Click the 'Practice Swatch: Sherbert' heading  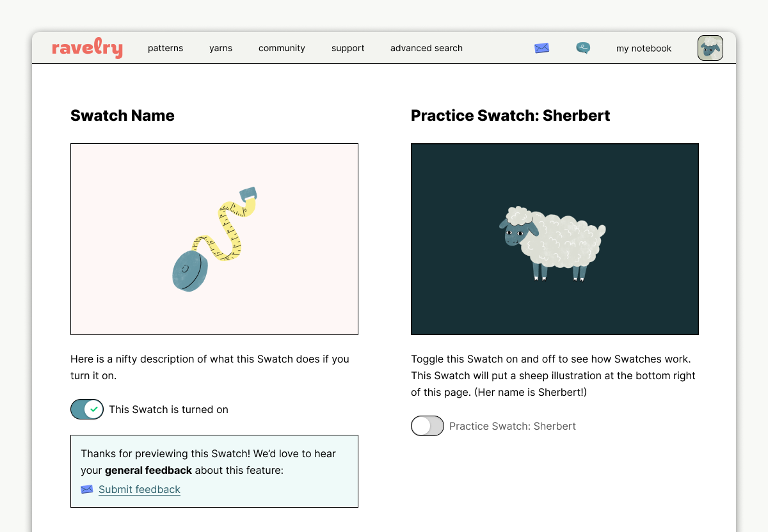510,116
